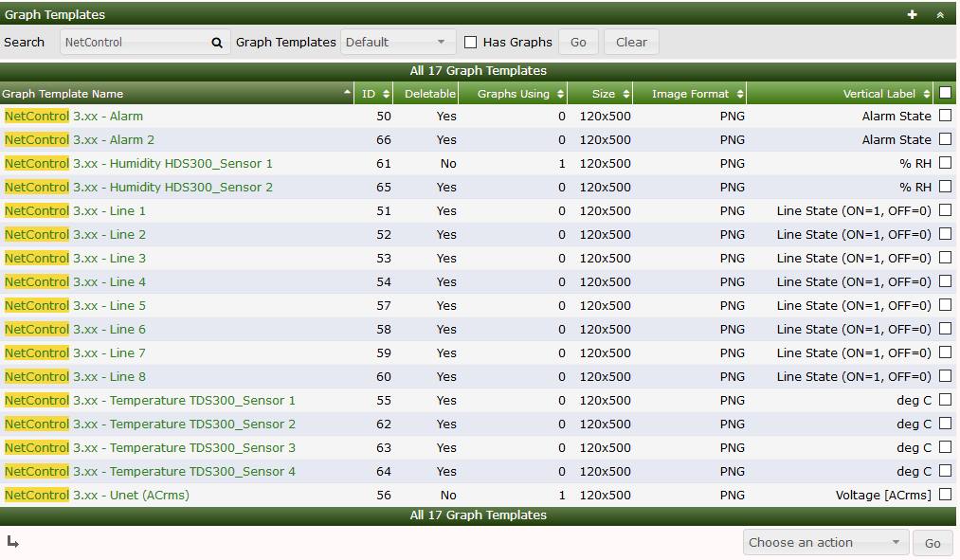Click the Voltage [ACrms] vertical label cell
Image resolution: width=960 pixels, height=560 pixels.
pos(883,496)
